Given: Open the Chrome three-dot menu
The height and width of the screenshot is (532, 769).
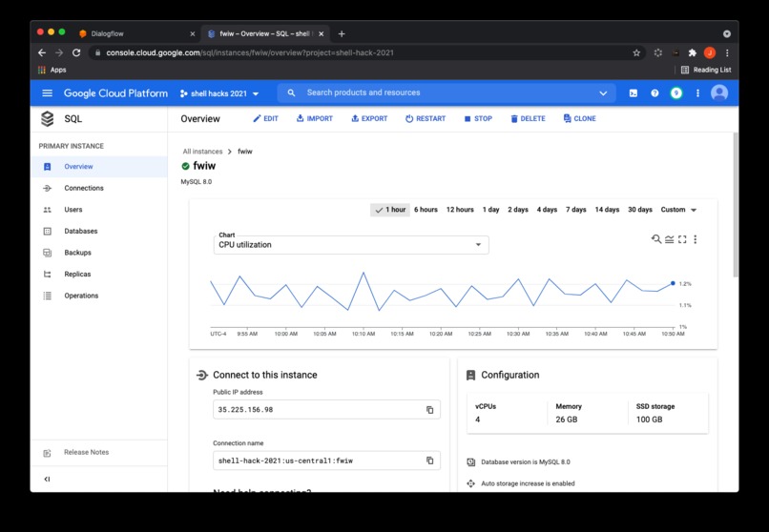Looking at the screenshot, I should (727, 52).
